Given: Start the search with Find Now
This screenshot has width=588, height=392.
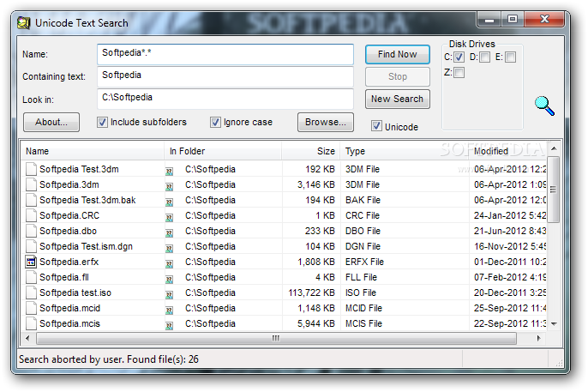Looking at the screenshot, I should (398, 54).
